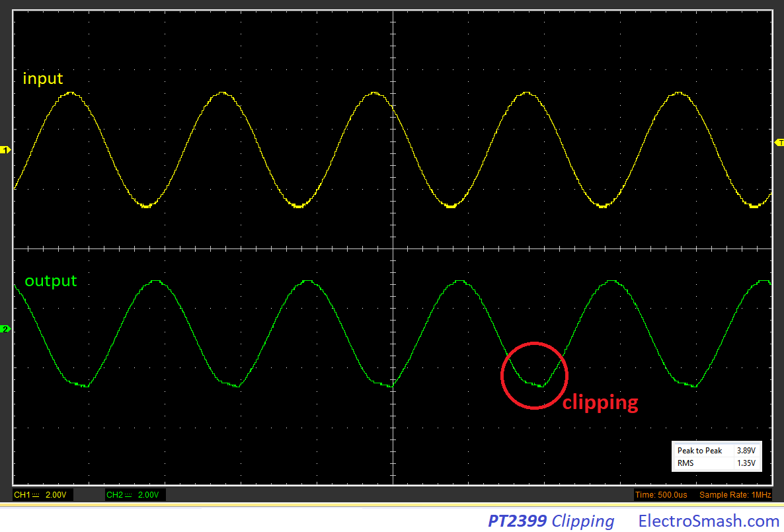Click the trigger level marker T
The image size is (784, 532).
[779, 143]
